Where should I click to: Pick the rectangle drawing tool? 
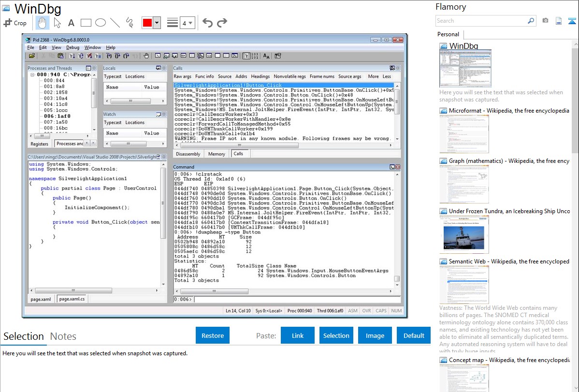(86, 23)
